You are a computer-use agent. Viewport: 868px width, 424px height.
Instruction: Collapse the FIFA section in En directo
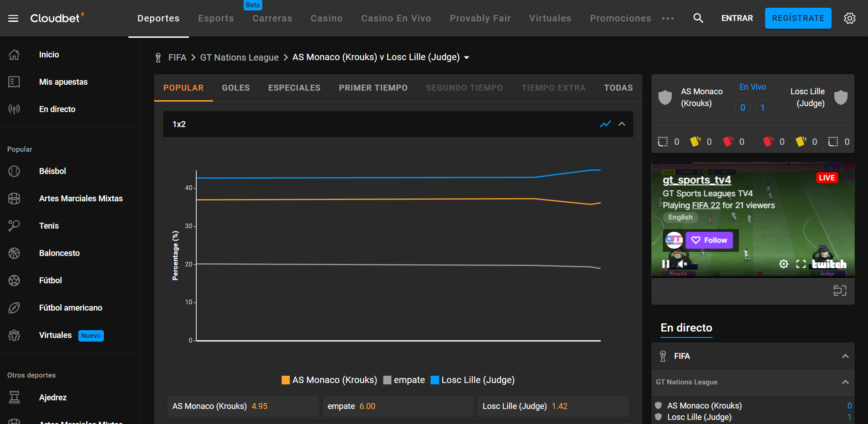[845, 356]
